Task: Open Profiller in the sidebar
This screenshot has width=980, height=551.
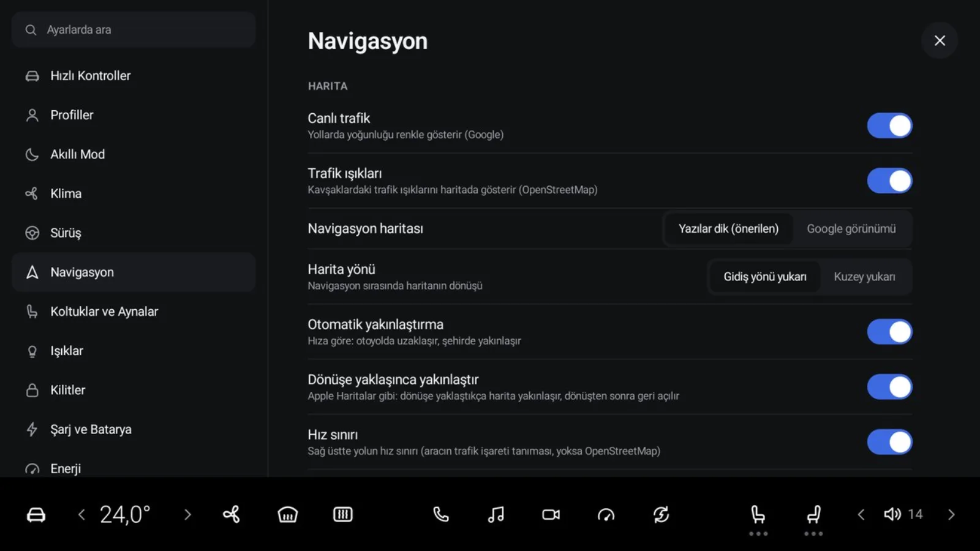Action: pos(134,115)
